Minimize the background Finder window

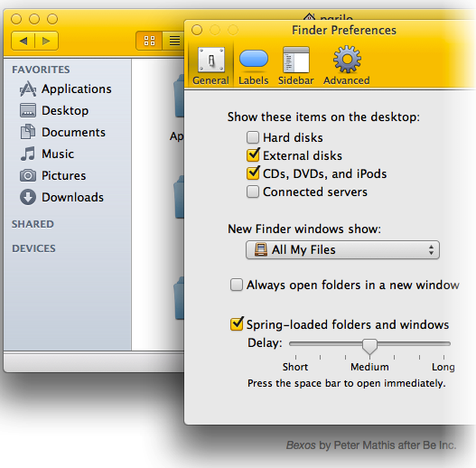tap(34, 19)
